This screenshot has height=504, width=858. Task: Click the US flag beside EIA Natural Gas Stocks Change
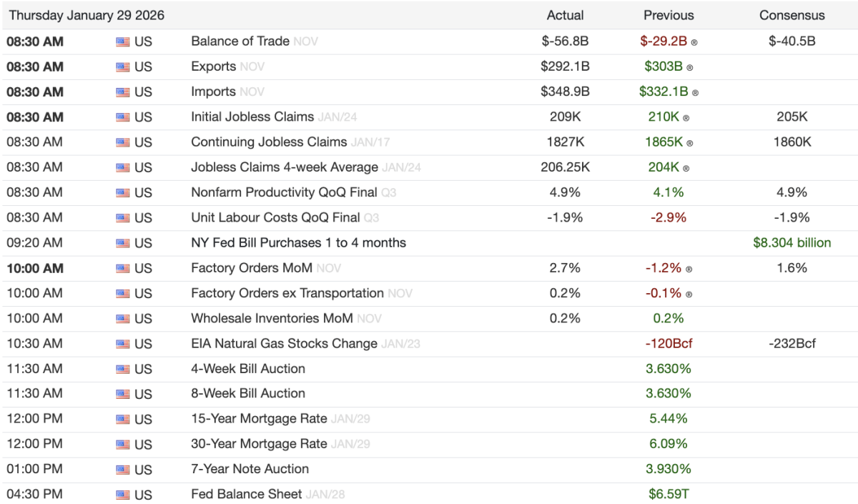tap(123, 344)
